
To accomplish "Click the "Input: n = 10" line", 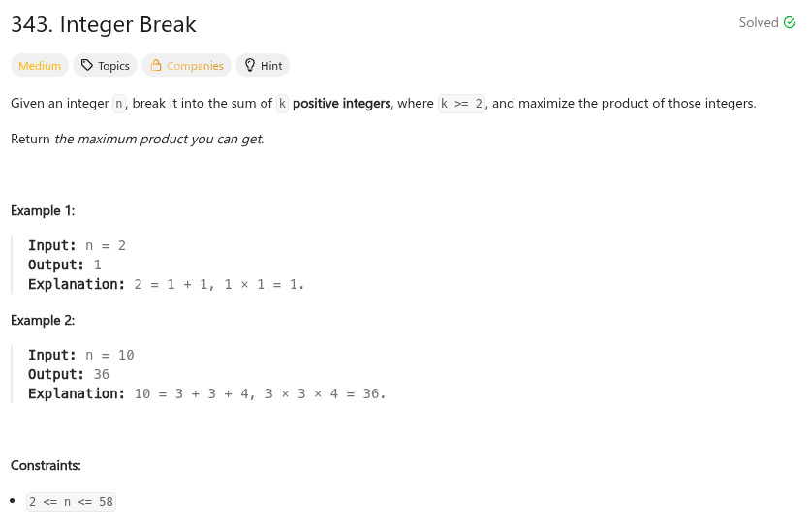I will pos(81,356).
